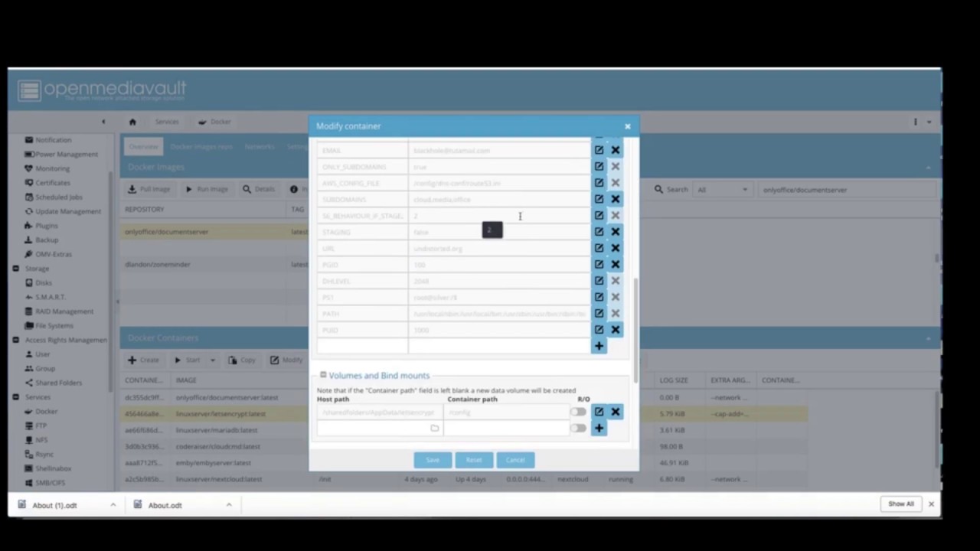Edit the PS1 variable
Image resolution: width=980 pixels, height=551 pixels.
(599, 297)
